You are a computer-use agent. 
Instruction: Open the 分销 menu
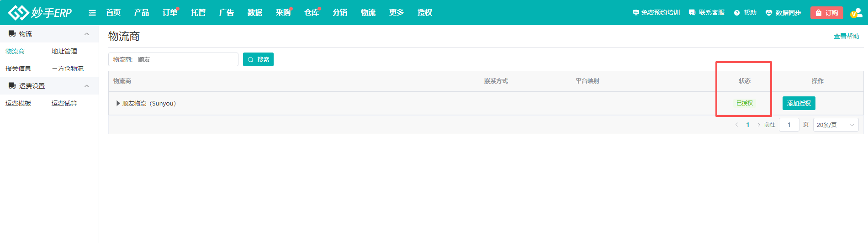340,13
